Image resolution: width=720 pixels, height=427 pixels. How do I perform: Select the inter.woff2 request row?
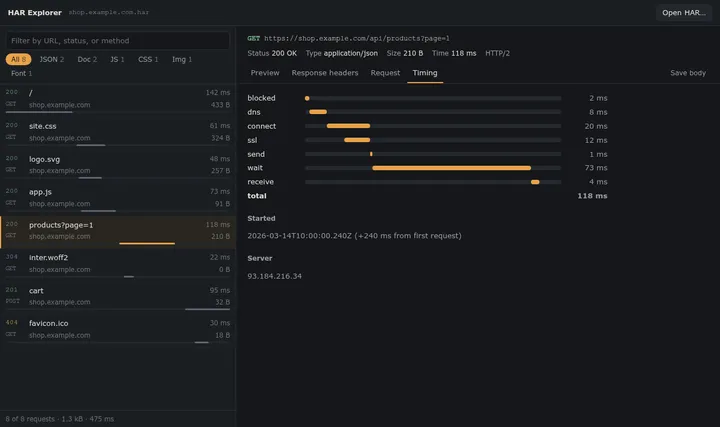click(x=118, y=265)
